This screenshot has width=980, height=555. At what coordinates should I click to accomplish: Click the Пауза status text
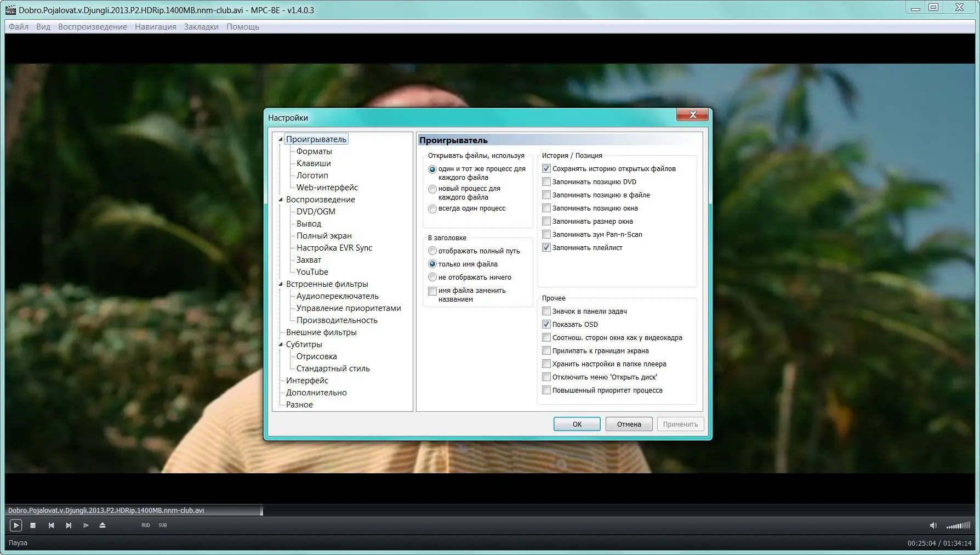click(18, 543)
